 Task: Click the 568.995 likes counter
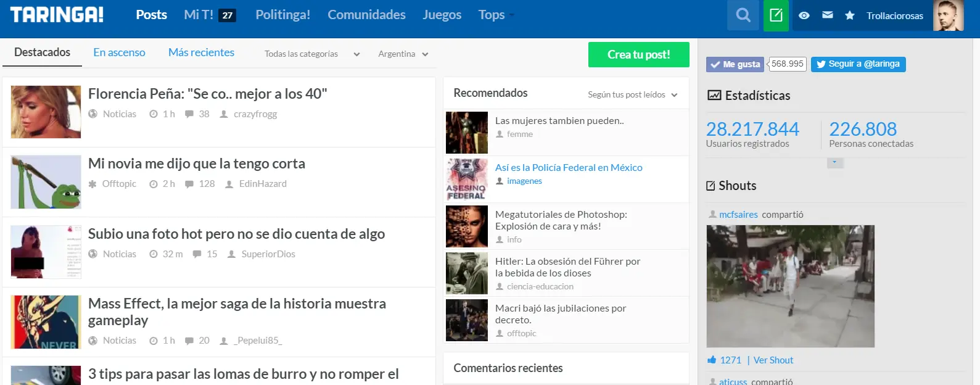pyautogui.click(x=787, y=64)
